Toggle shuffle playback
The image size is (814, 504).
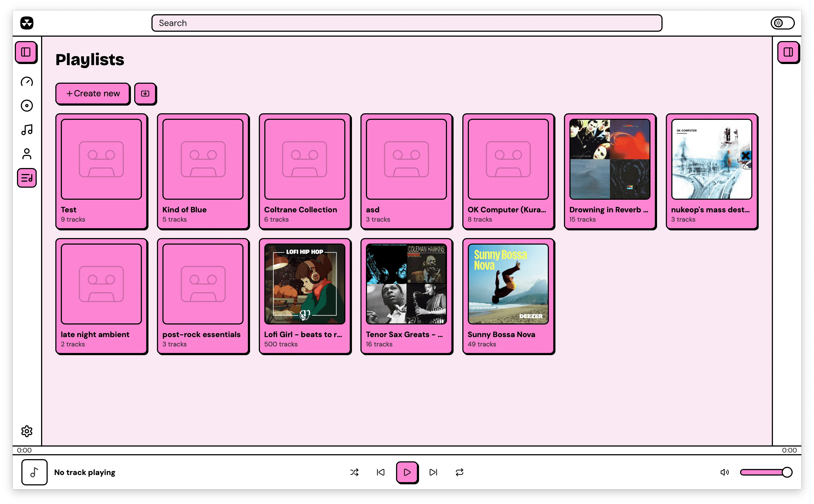coord(354,472)
